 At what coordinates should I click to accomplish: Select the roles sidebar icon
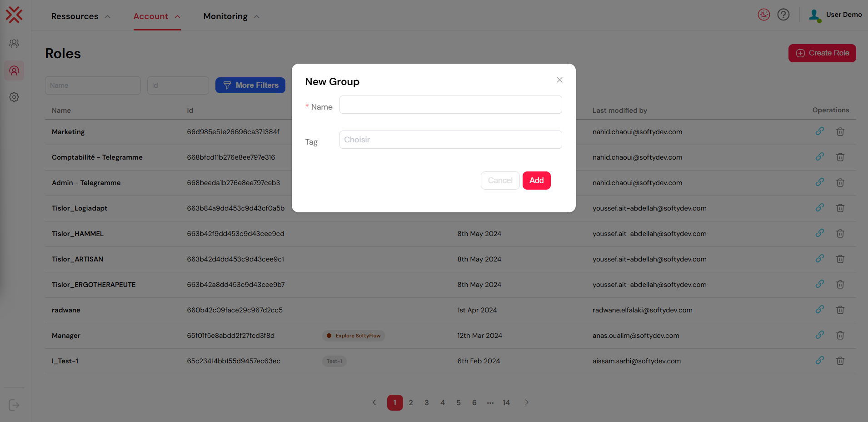[x=14, y=71]
